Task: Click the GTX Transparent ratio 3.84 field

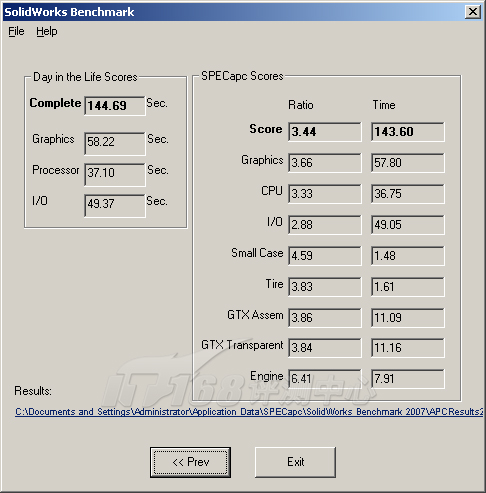Action: [325, 348]
